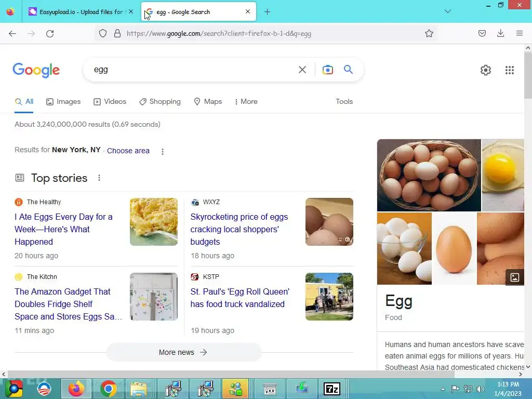Open 7-Zip from the taskbar
The width and height of the screenshot is (532, 399).
click(x=332, y=389)
